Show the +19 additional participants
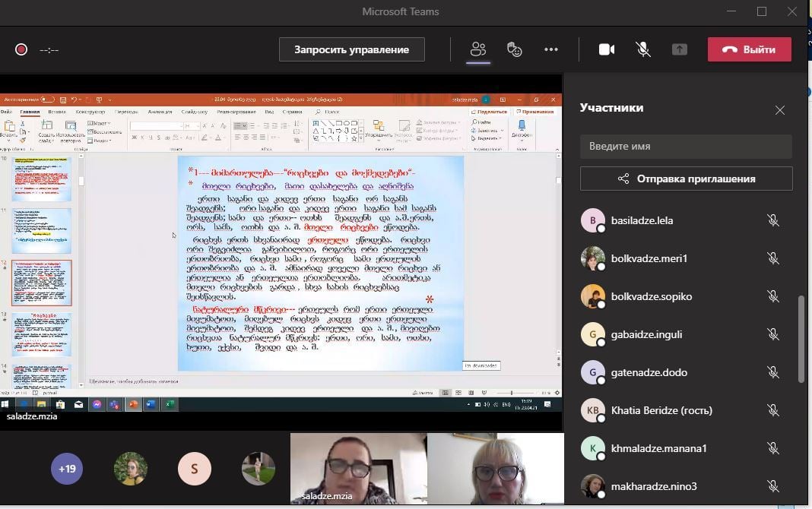 pos(67,469)
